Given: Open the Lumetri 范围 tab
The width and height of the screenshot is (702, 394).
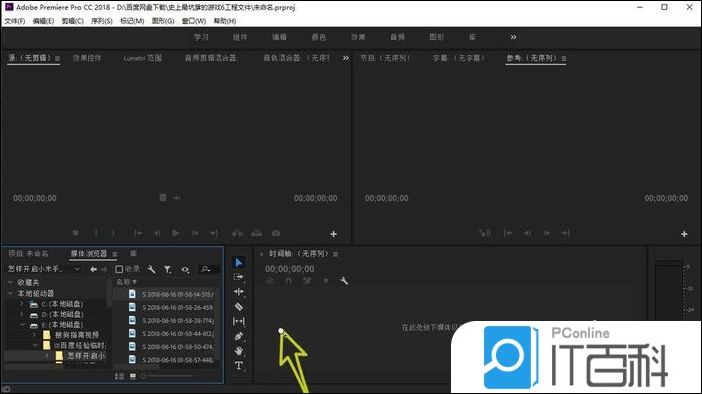Looking at the screenshot, I should tap(143, 58).
